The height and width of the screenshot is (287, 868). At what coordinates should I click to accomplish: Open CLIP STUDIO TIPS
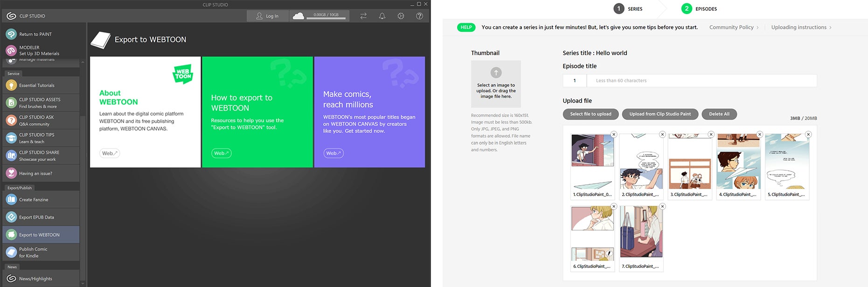tap(41, 138)
